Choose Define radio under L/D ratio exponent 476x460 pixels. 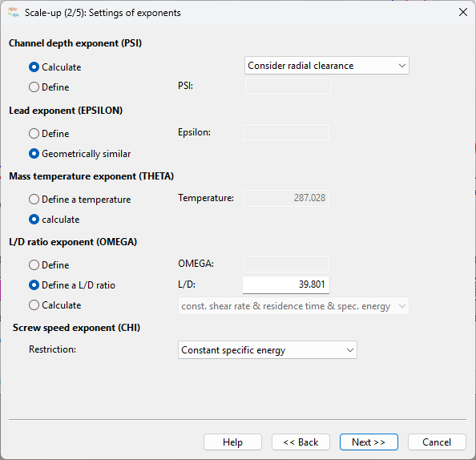coord(49,265)
